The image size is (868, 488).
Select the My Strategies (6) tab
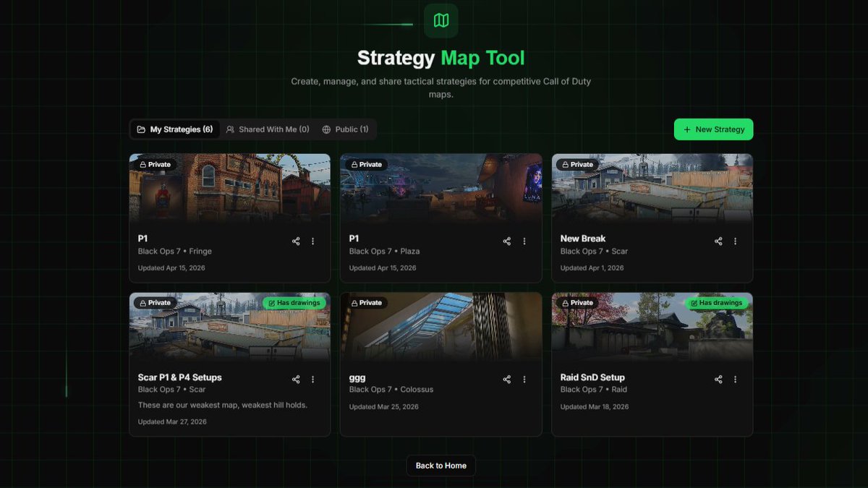(175, 129)
